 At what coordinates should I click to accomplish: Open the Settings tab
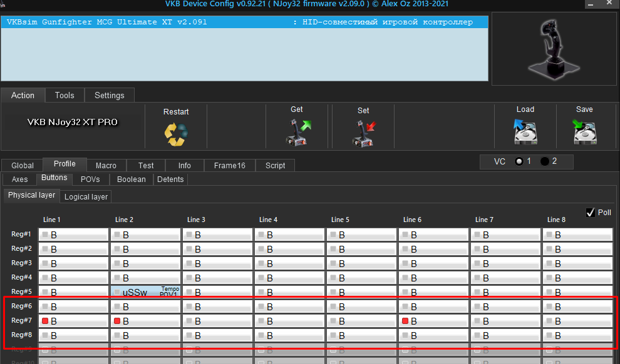[110, 95]
